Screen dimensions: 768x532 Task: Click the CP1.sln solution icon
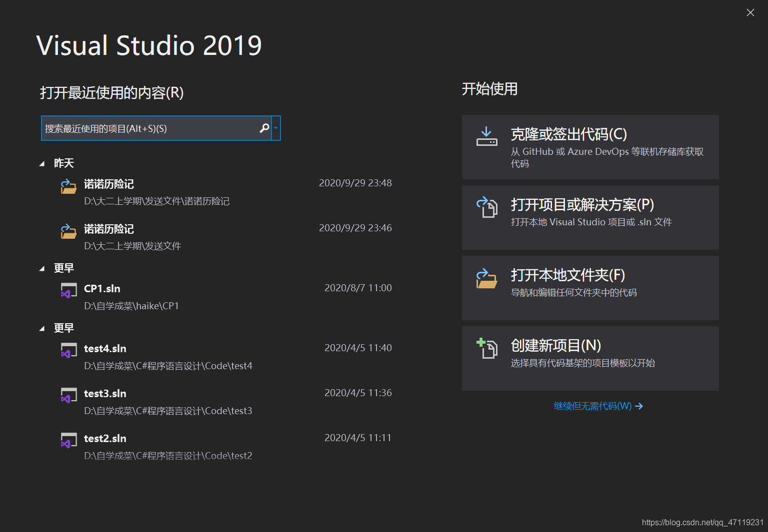point(68,290)
